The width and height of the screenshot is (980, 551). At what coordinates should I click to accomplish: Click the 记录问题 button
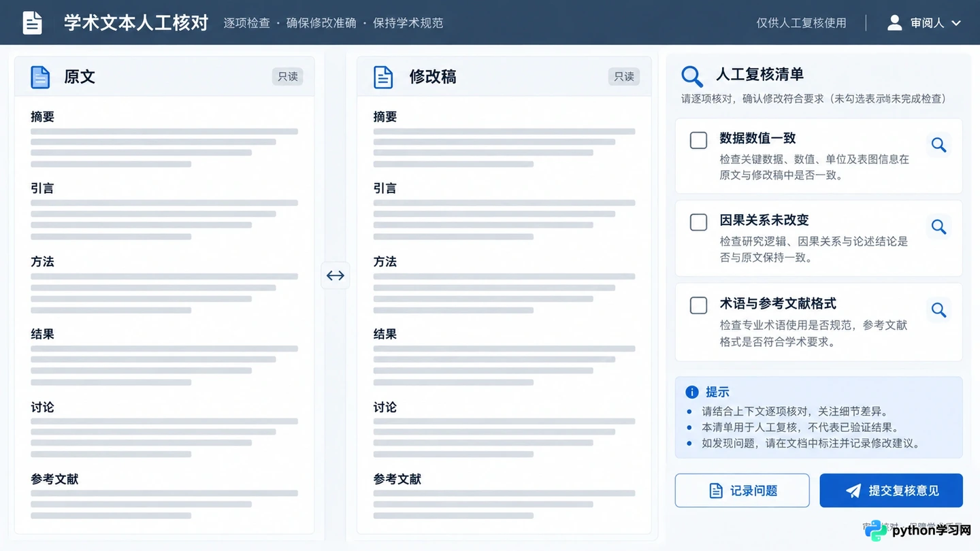[742, 490]
